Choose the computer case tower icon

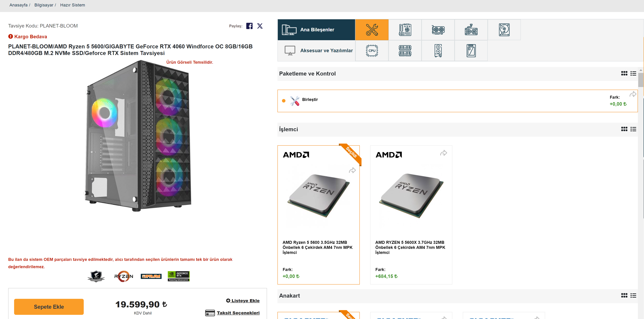pos(438,51)
